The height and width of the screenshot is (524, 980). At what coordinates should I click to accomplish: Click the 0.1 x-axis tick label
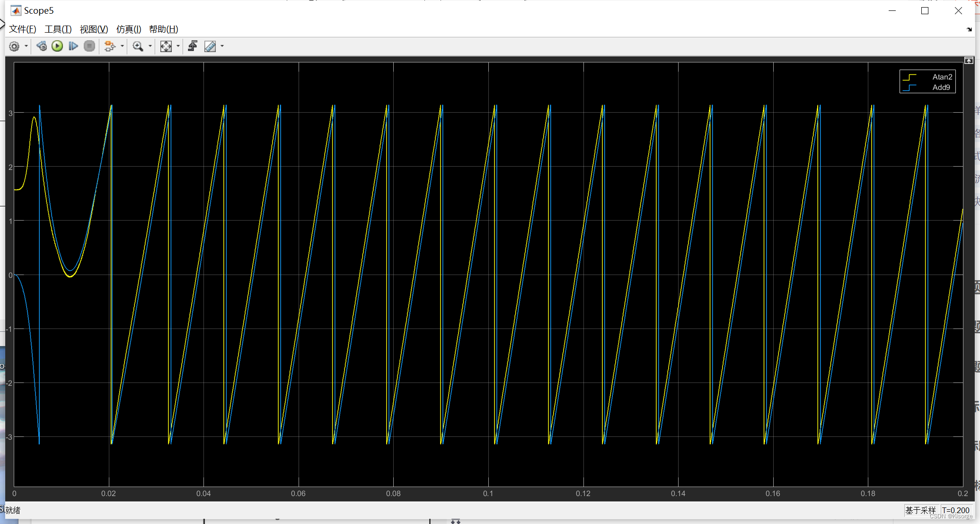point(488,493)
